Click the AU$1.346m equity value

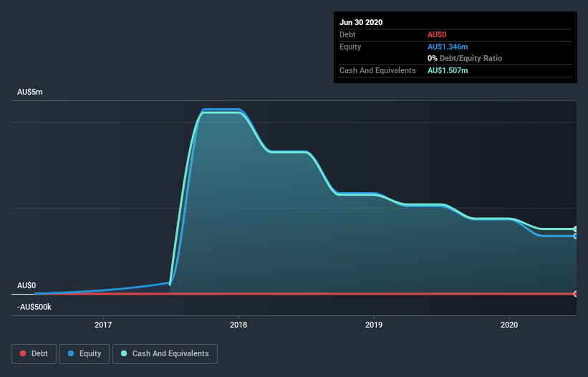pyautogui.click(x=448, y=47)
